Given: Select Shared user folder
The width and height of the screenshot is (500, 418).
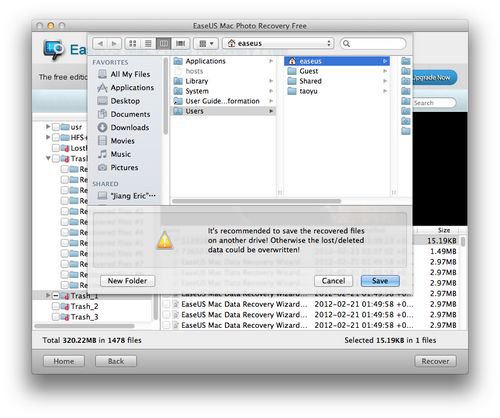Looking at the screenshot, I should [x=337, y=81].
